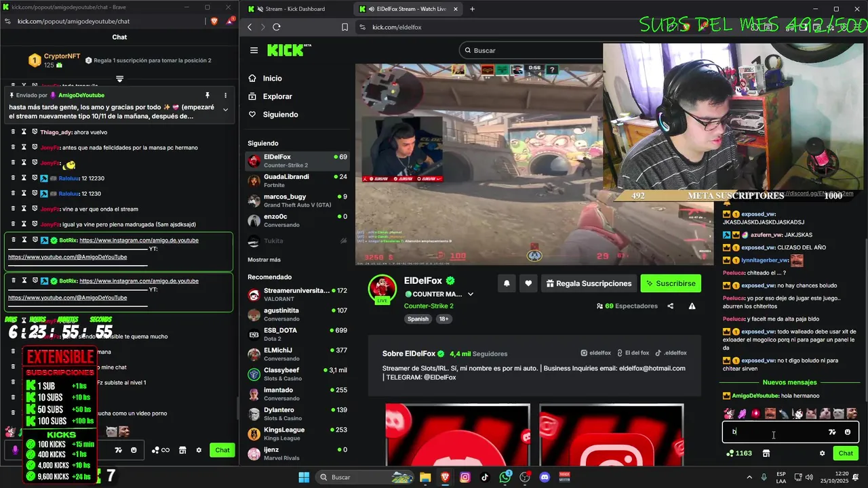Open emoji picker in stream chat

(x=848, y=432)
